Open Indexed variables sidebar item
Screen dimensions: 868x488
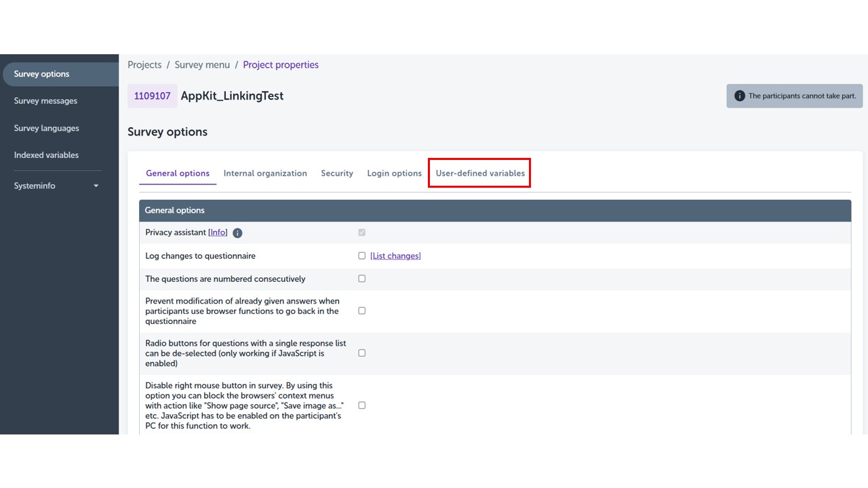46,155
